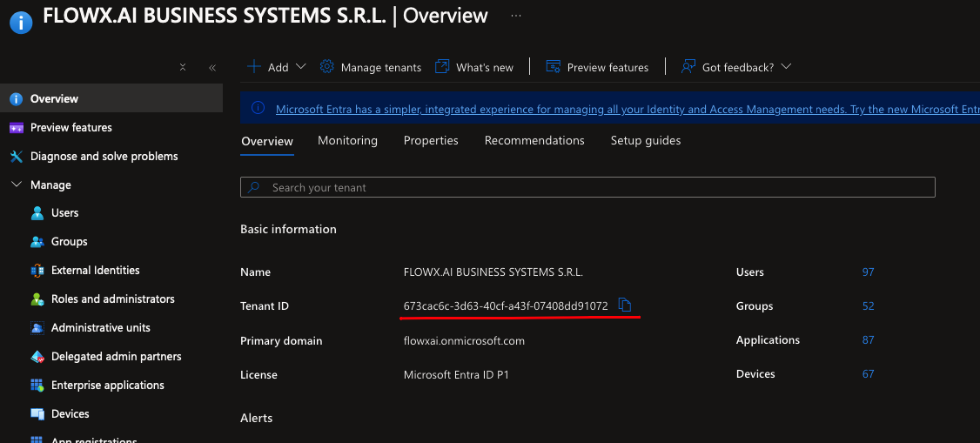Click the External Identities icon
The image size is (980, 443).
(37, 271)
